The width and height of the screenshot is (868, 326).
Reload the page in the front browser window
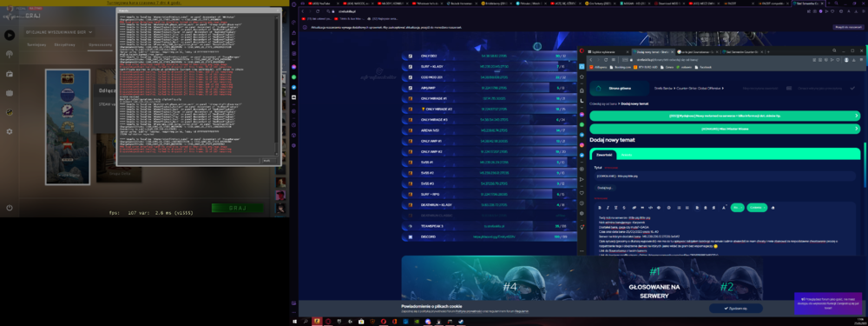(607, 59)
